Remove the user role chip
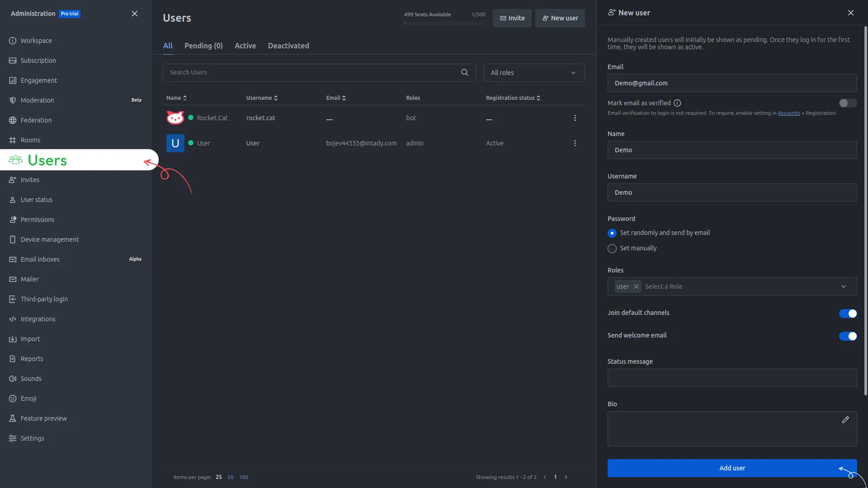The width and height of the screenshot is (868, 488). (636, 286)
